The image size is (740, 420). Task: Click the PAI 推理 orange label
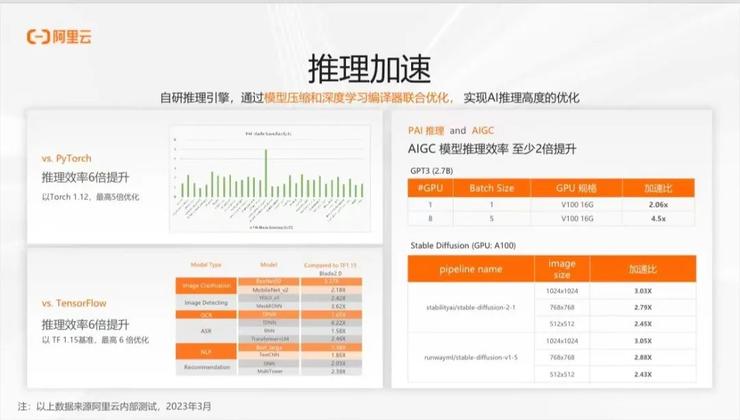point(427,131)
